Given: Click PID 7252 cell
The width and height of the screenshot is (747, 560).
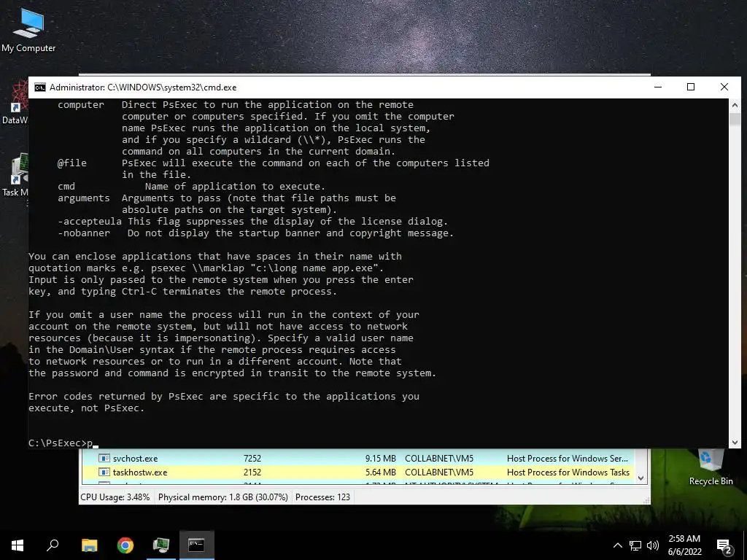Looking at the screenshot, I should [252, 459].
